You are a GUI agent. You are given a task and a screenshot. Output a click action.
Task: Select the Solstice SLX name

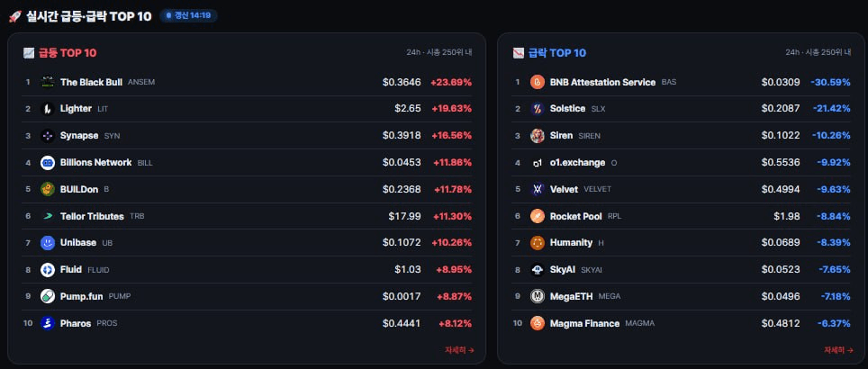pos(567,109)
